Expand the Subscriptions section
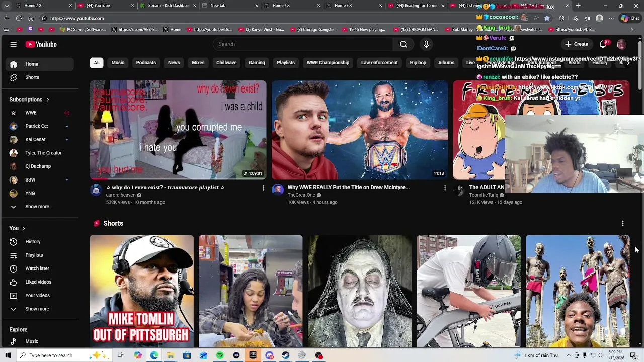This screenshot has height=362, width=644. pos(29,100)
